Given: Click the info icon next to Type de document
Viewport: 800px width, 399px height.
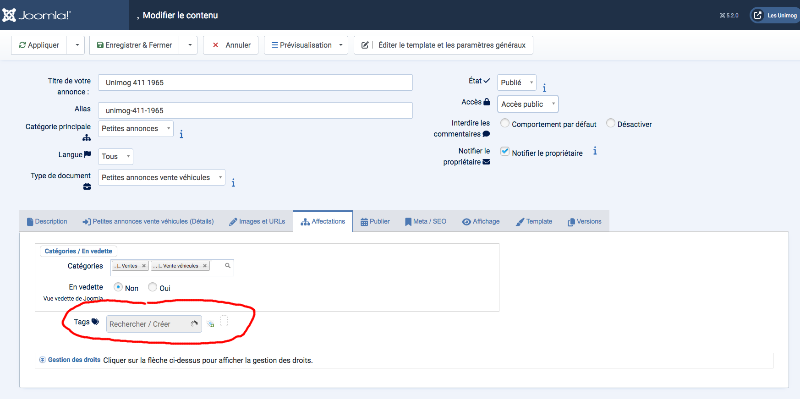Looking at the screenshot, I should click(x=233, y=183).
